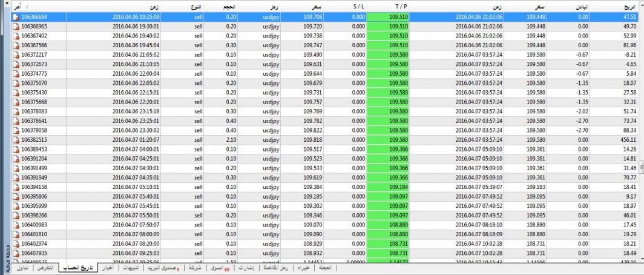644x275 pixels.
Task: Open the التعرض tab
Action: [45, 268]
